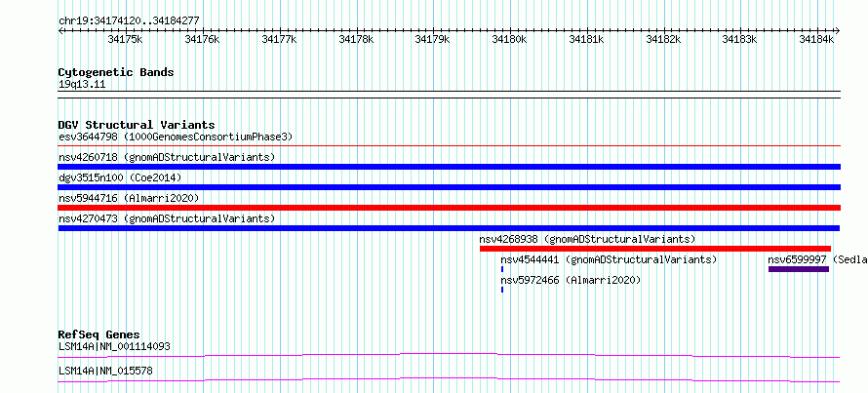The width and height of the screenshot is (868, 393).
Task: Click the 34183k ruler position
Action: tap(740, 39)
